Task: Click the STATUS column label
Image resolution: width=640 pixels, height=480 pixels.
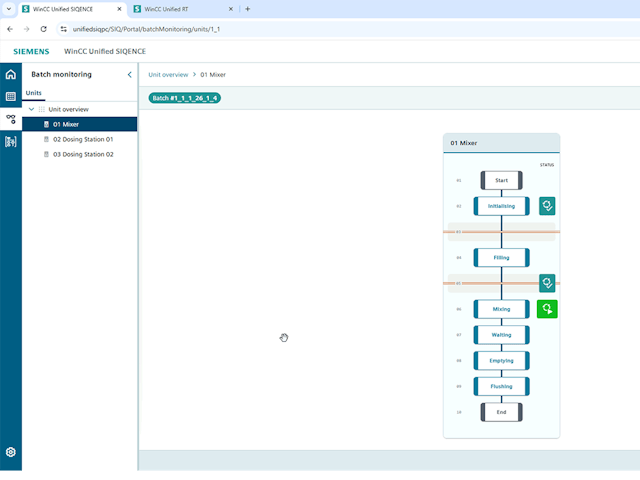Action: click(x=547, y=165)
